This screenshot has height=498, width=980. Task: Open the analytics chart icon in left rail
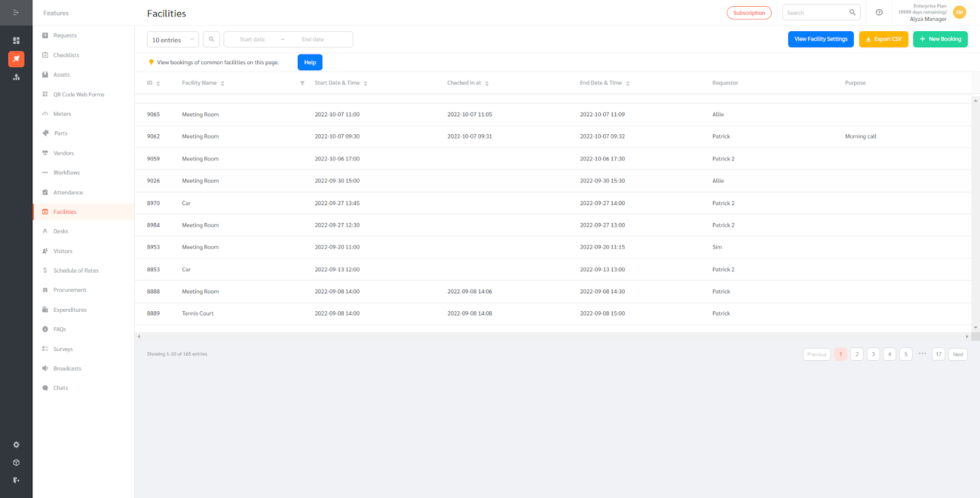pos(16,77)
